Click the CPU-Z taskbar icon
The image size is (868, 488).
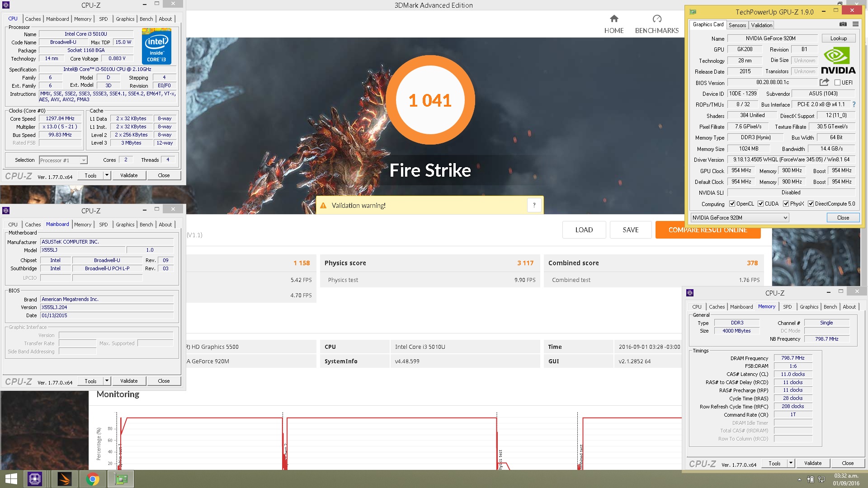tap(35, 479)
